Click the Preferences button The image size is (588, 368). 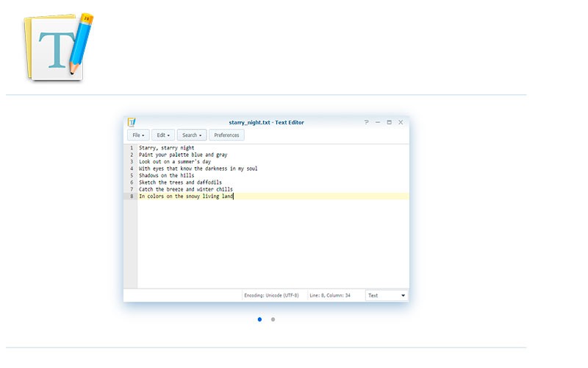tap(226, 135)
